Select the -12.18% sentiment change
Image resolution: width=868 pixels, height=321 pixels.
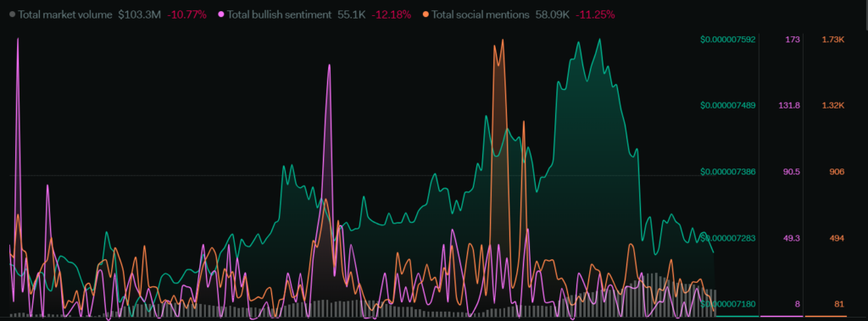391,15
